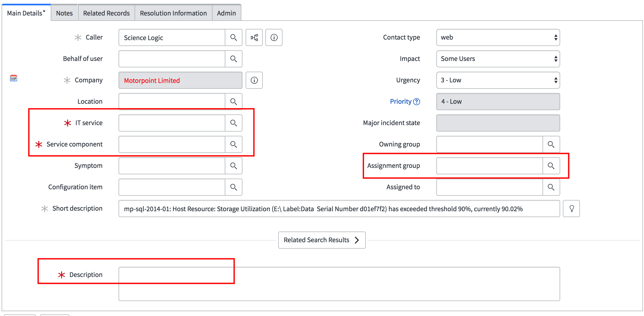Switch to the Notes tab
The image size is (644, 316).
[x=64, y=13]
